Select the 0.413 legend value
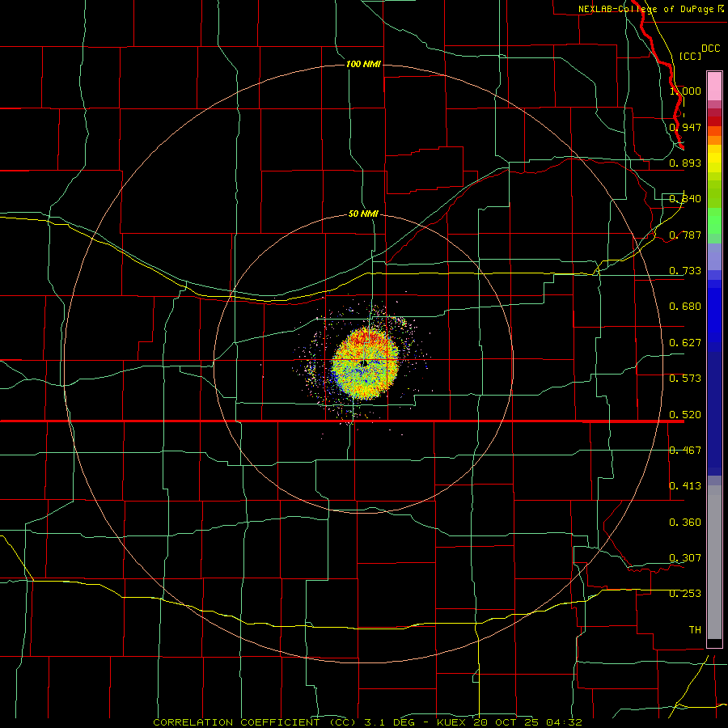Image resolution: width=728 pixels, height=728 pixels. pyautogui.click(x=685, y=485)
